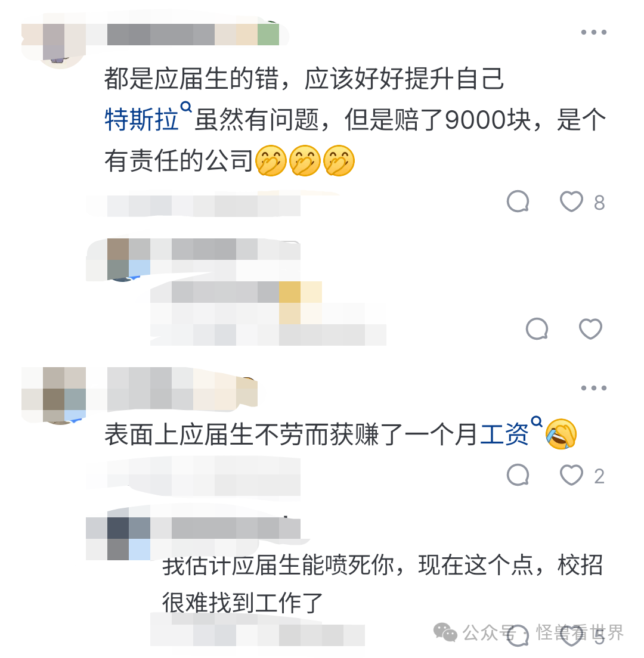This screenshot has height=658, width=644.
Task: Reply to the blurred nested comment
Action: pos(537,328)
